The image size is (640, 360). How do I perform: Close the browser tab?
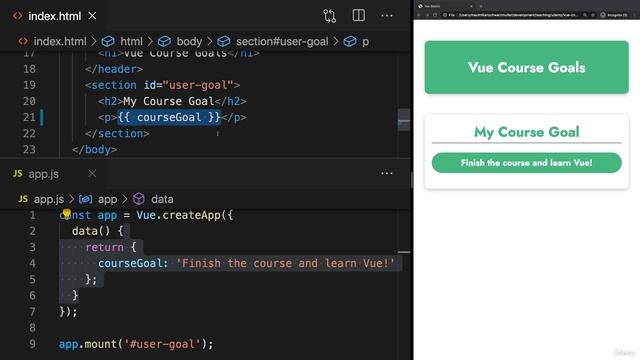point(471,6)
